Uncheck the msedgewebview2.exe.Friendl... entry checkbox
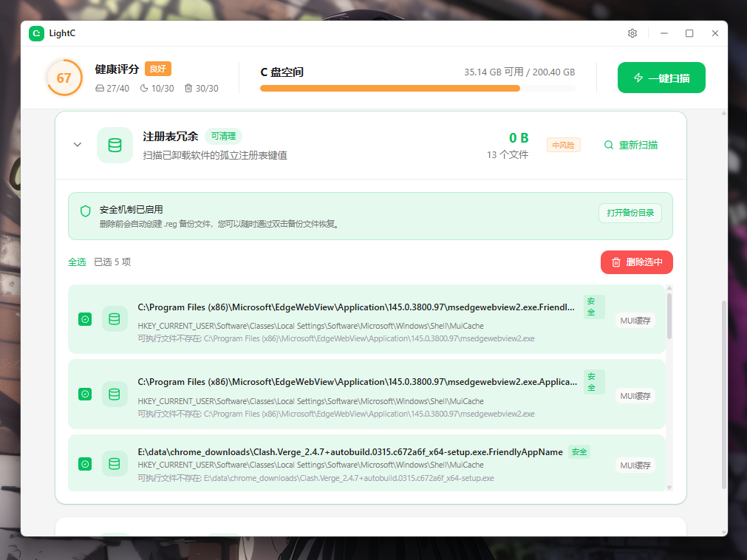Viewport: 747px width, 560px height. pyautogui.click(x=85, y=319)
